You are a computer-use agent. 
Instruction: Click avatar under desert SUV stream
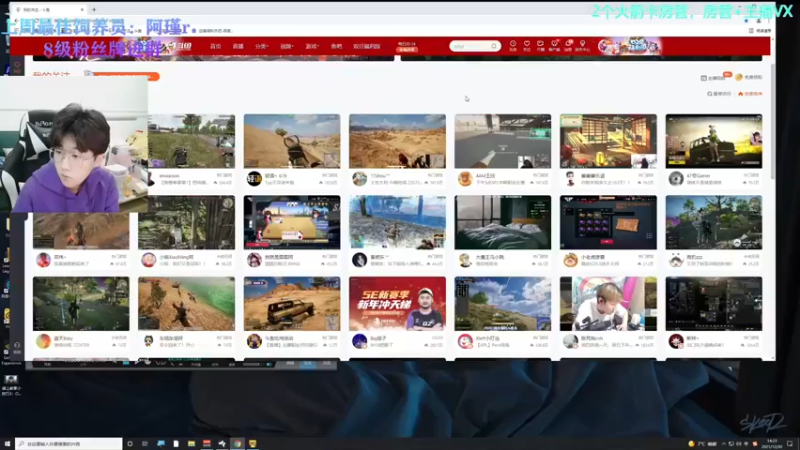(254, 341)
